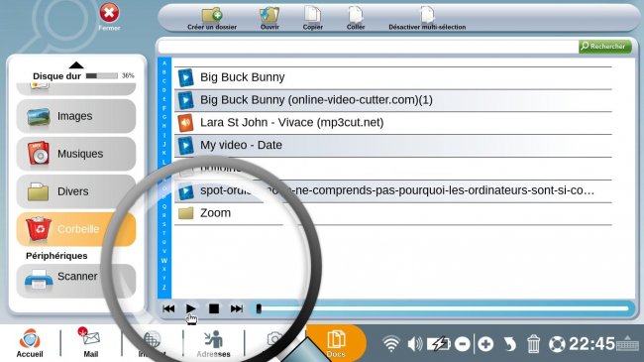Zoom out with the minus icon
644x362 pixels.
pyautogui.click(x=463, y=344)
